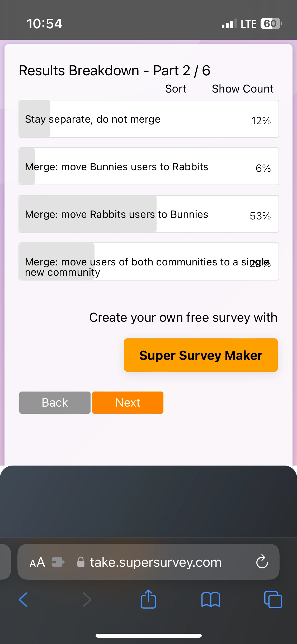The image size is (297, 644).
Task: Tap the lock icon in the address bar
Action: pyautogui.click(x=80, y=562)
